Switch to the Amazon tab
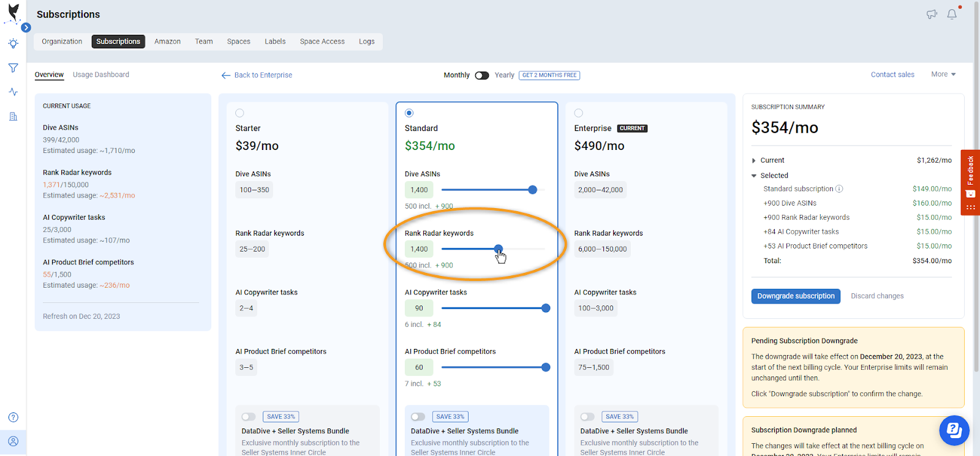 (167, 42)
